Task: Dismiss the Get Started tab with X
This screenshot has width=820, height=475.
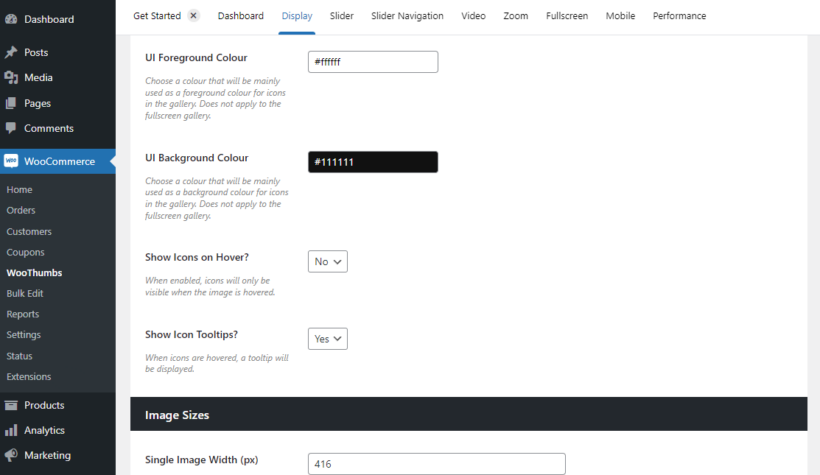Action: [x=193, y=16]
